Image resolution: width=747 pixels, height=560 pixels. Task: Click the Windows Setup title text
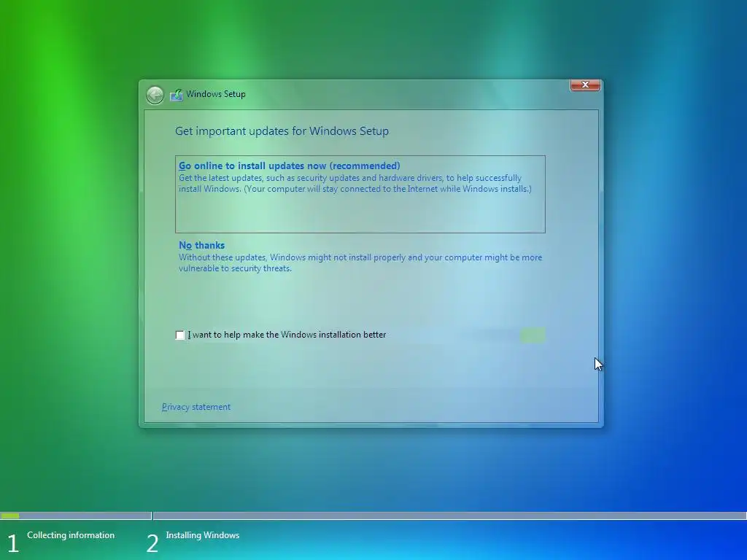(216, 94)
